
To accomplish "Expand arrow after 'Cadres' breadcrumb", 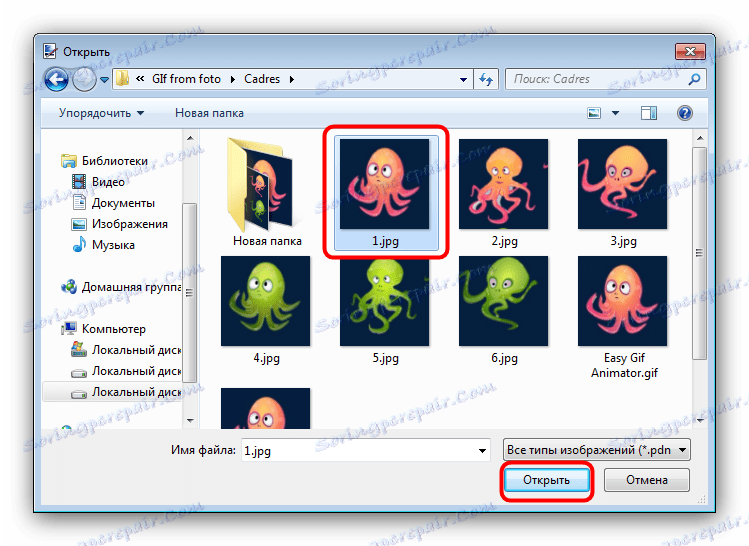I will click(292, 79).
